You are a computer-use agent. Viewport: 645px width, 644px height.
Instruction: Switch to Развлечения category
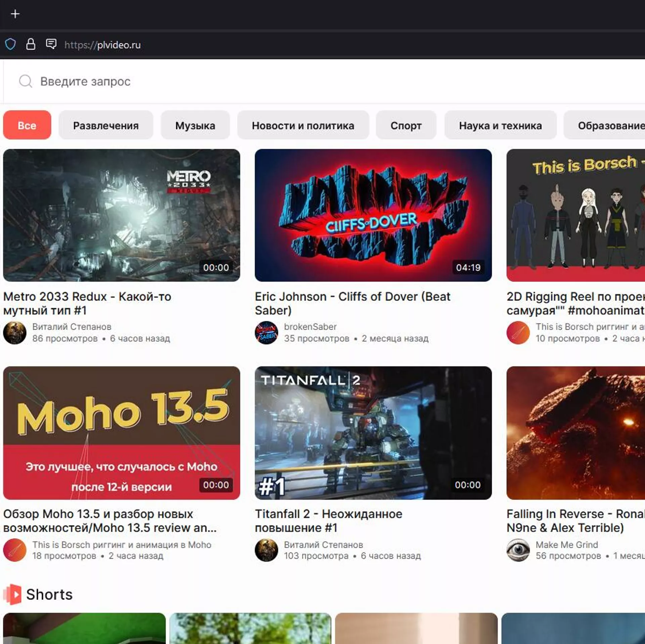coord(106,125)
